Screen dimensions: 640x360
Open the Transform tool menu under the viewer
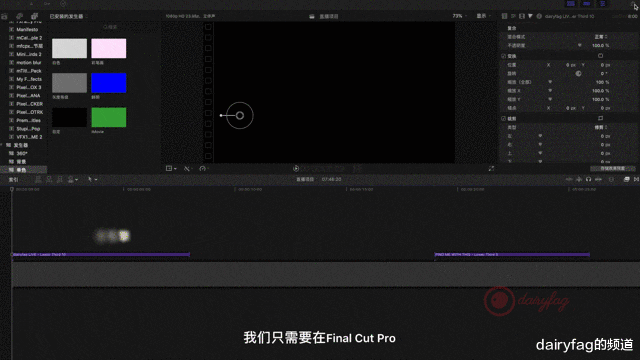tap(171, 169)
